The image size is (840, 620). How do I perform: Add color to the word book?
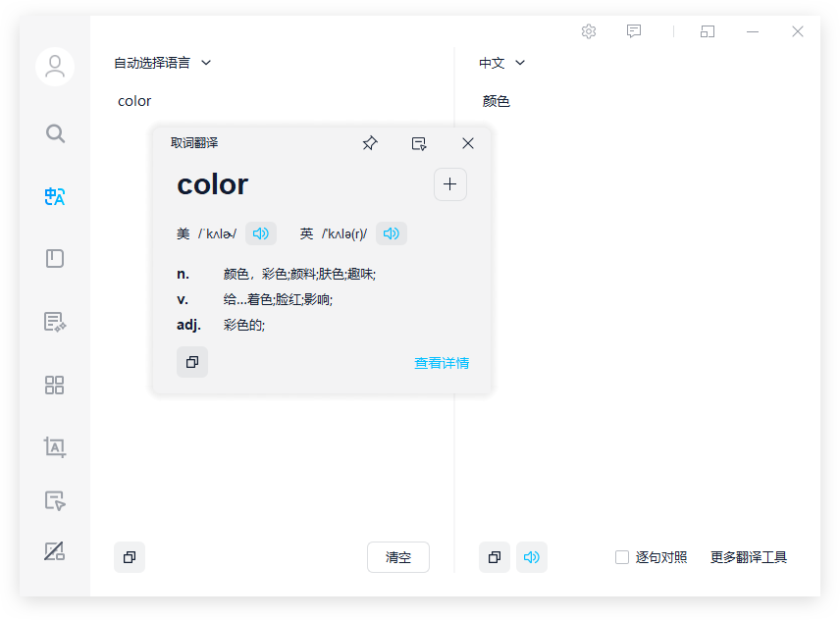(450, 184)
